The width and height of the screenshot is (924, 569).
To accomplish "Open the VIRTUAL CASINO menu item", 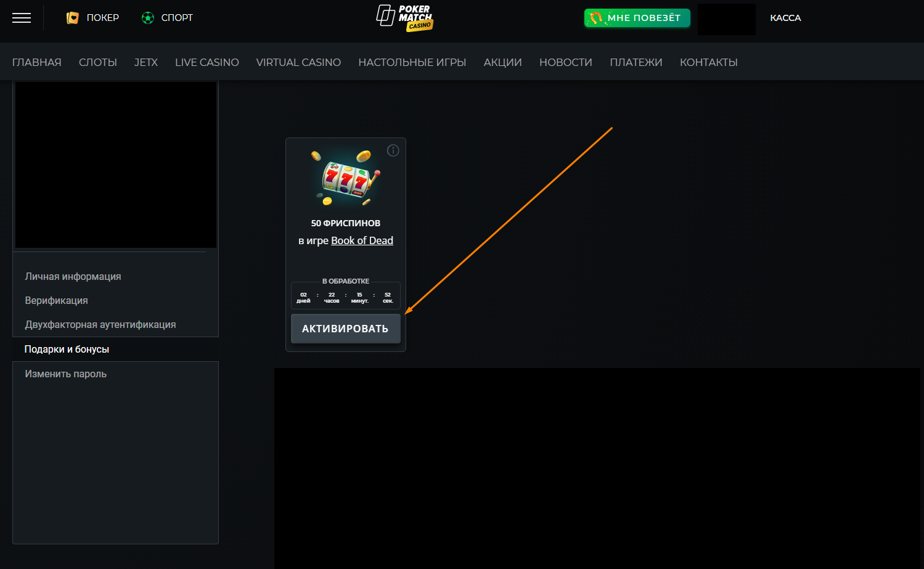I will pos(298,62).
